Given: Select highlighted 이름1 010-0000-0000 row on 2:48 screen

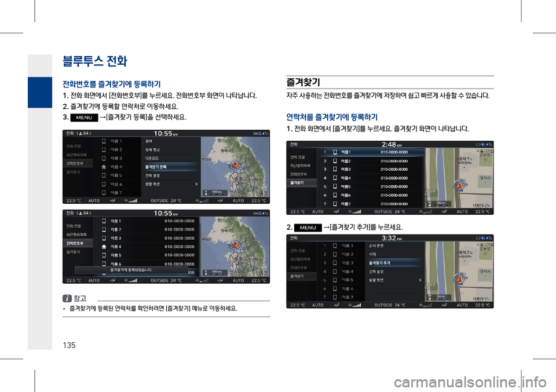Looking at the screenshot, I should click(371, 152).
